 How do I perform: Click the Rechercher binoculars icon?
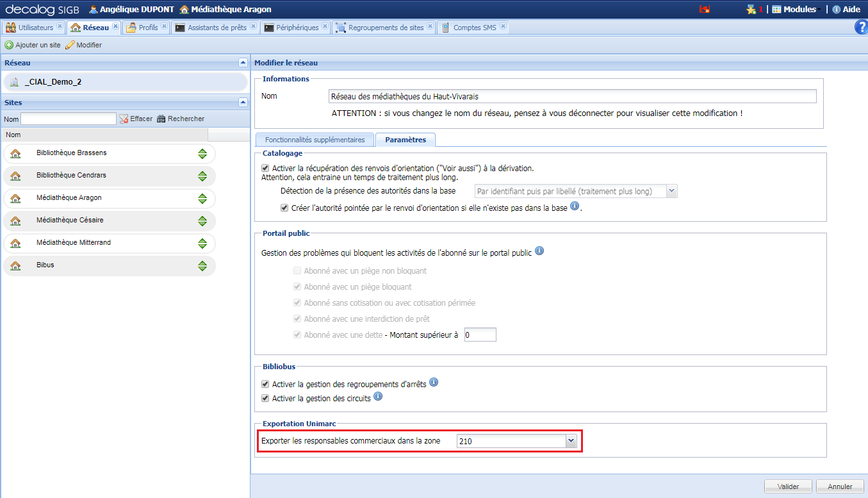click(162, 118)
